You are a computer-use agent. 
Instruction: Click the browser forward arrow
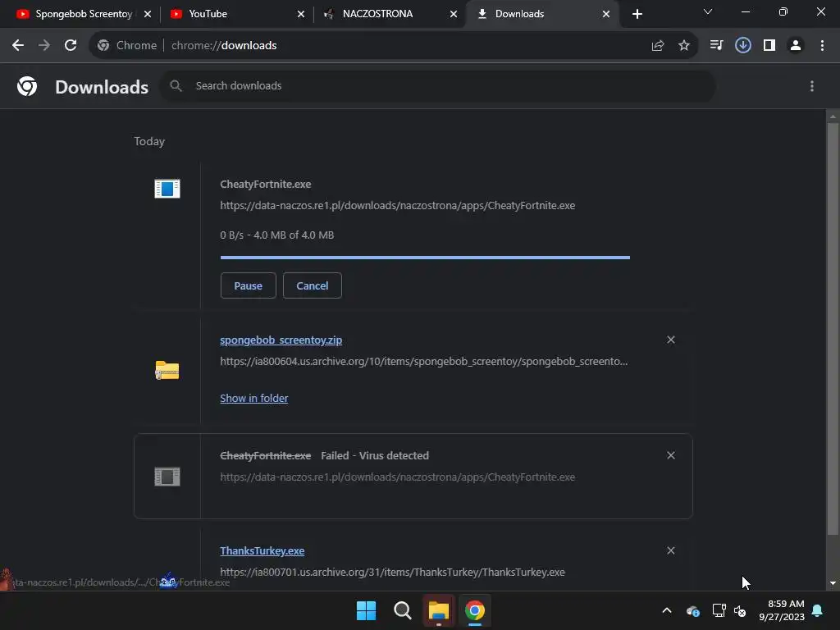point(44,46)
